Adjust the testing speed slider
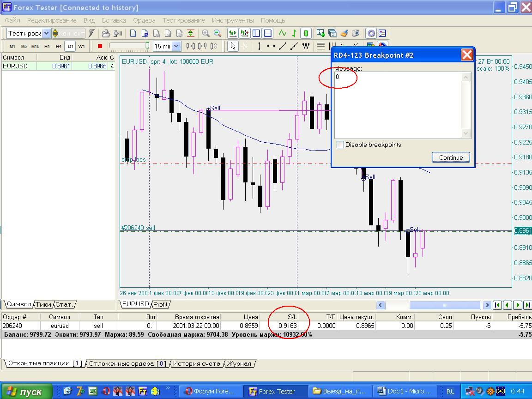This screenshot has width=532, height=399. [147, 46]
